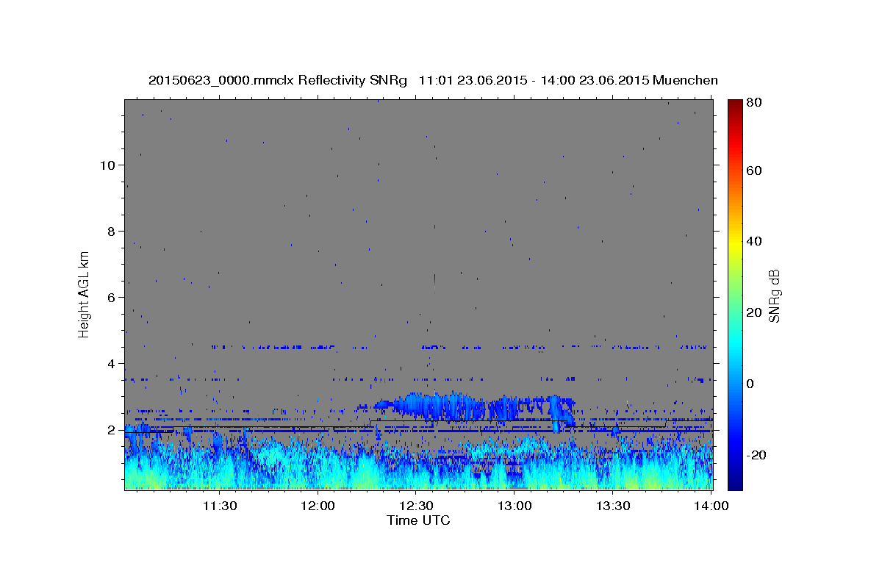Click the height tick label 8
The image size is (882, 588).
click(112, 231)
